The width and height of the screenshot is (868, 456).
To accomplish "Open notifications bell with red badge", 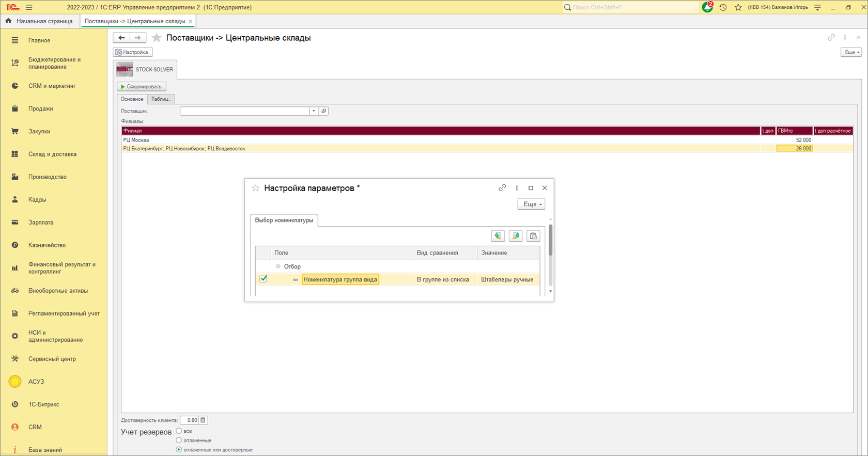I will [707, 7].
